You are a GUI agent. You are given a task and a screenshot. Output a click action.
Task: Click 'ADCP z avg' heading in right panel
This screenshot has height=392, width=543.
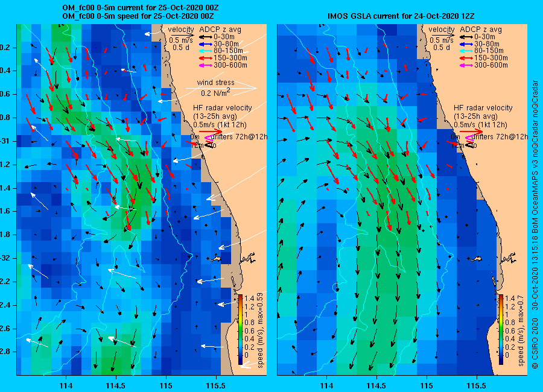[481, 30]
